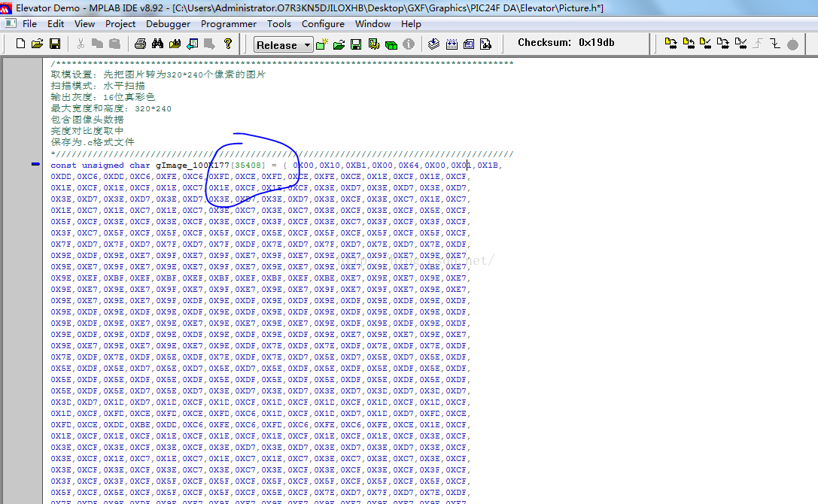Click the 'unsigned' keyword in the declaration
This screenshot has width=818, height=504.
(x=103, y=165)
